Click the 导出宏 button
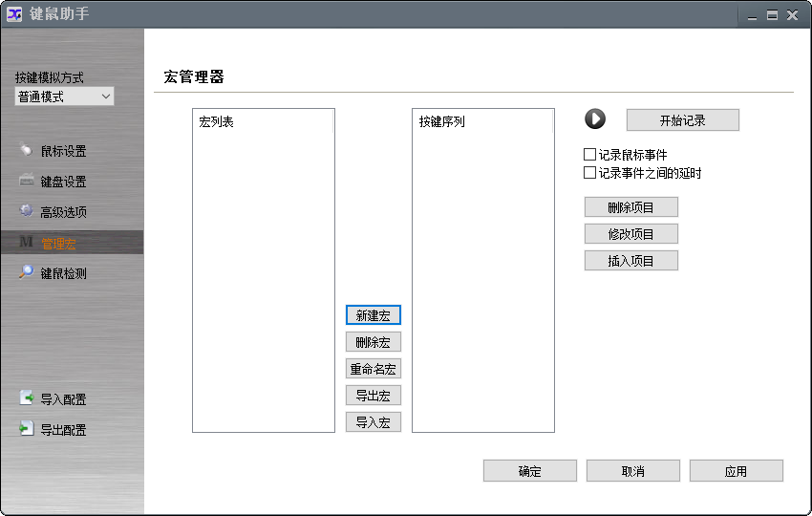 pos(373,396)
